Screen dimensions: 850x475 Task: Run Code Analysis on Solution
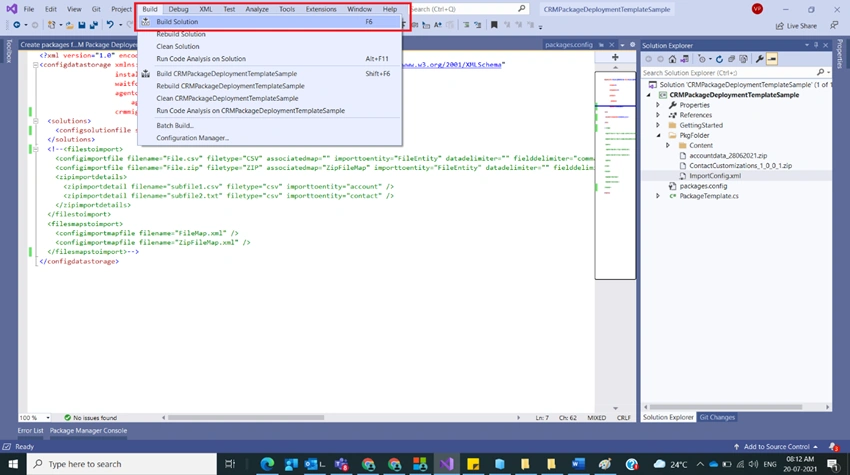269,59
